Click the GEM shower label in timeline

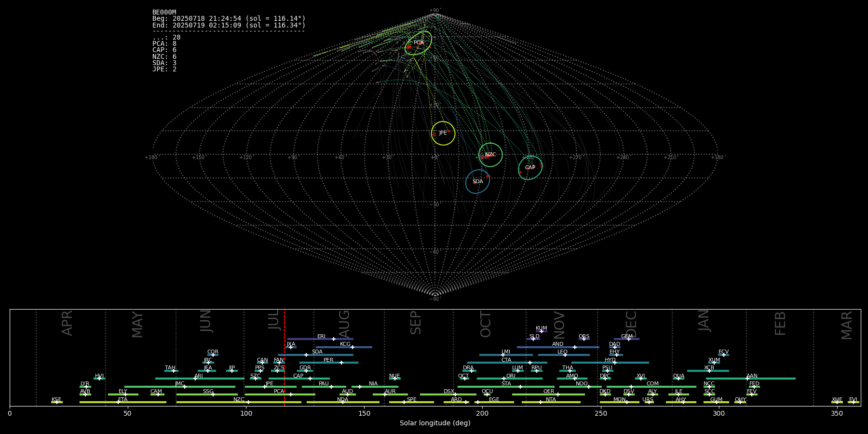(627, 337)
